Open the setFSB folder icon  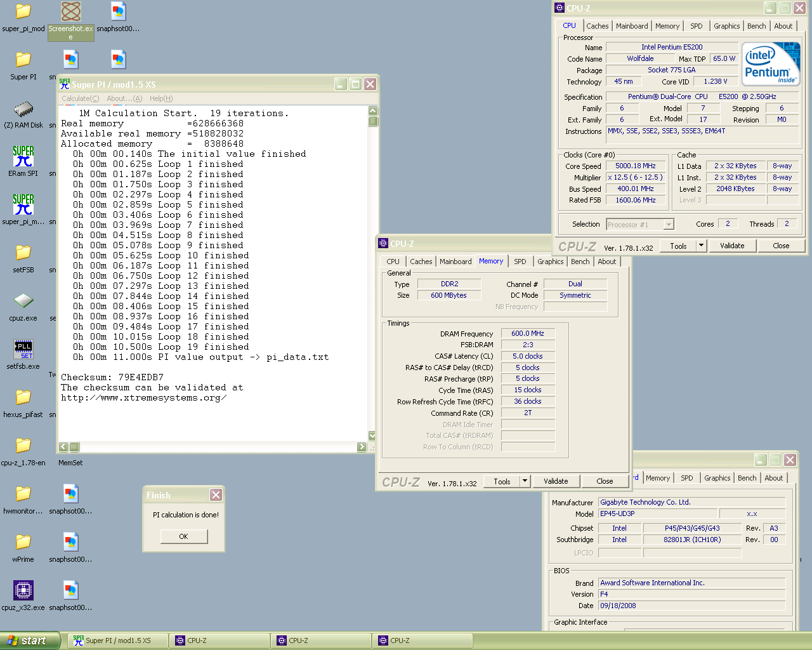click(x=23, y=253)
